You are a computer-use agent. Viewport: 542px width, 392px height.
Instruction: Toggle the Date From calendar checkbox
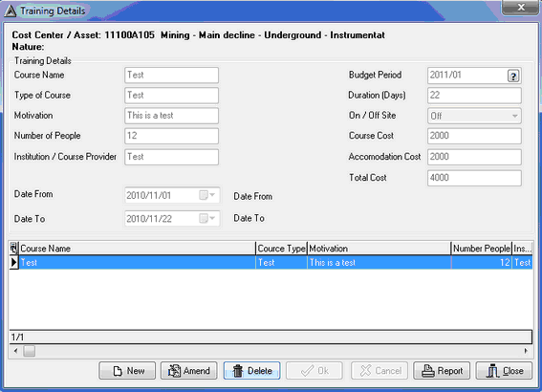pos(204,195)
